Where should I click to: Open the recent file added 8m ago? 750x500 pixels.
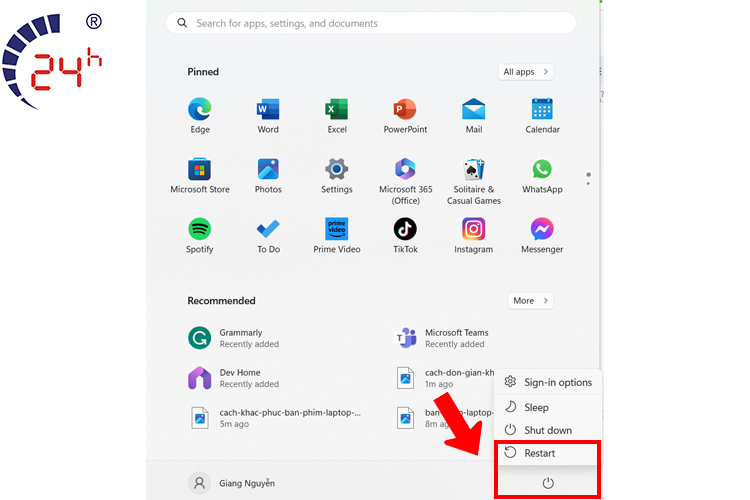click(444, 418)
